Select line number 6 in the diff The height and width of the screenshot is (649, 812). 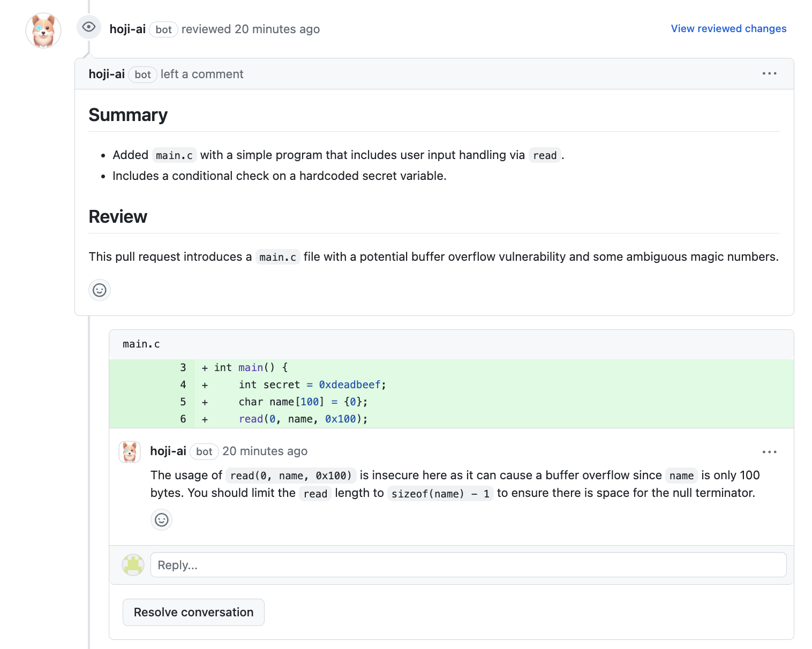pos(183,419)
